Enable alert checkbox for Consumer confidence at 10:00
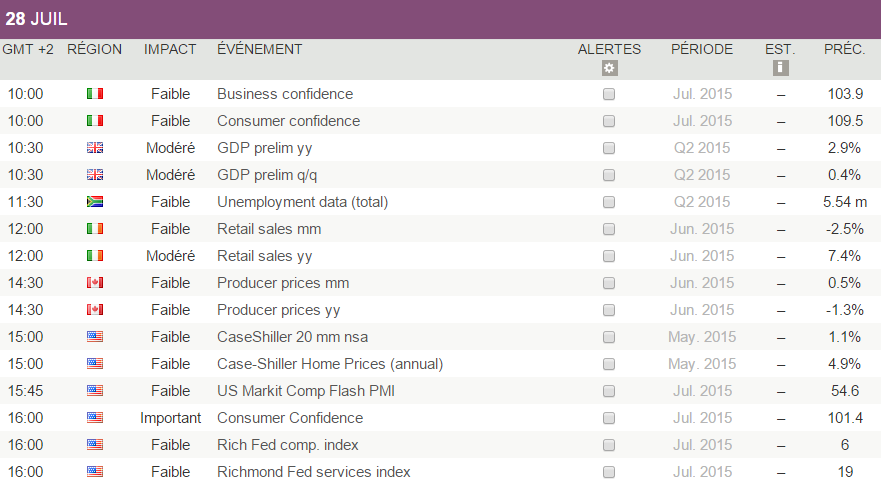The image size is (881, 501). 609,121
